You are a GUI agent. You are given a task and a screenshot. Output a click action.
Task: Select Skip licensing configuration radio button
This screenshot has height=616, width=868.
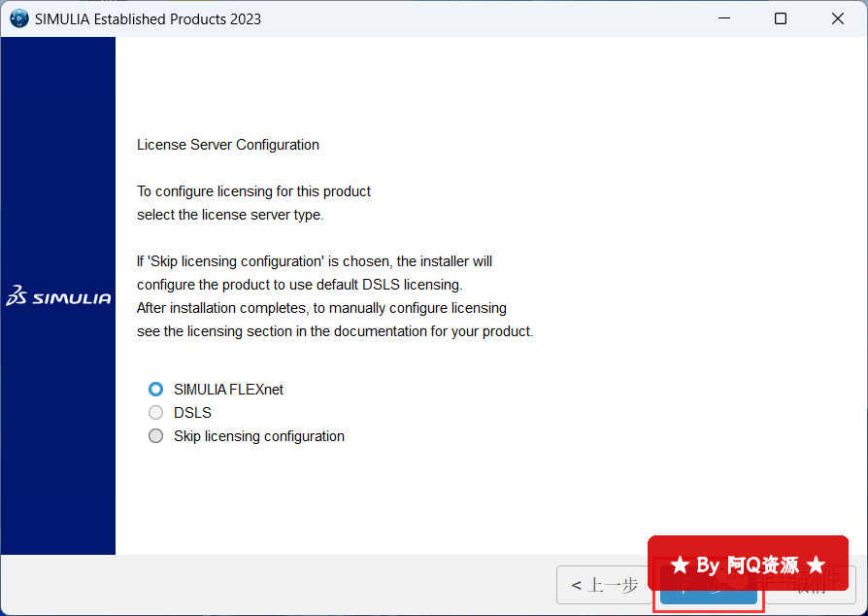click(x=156, y=436)
